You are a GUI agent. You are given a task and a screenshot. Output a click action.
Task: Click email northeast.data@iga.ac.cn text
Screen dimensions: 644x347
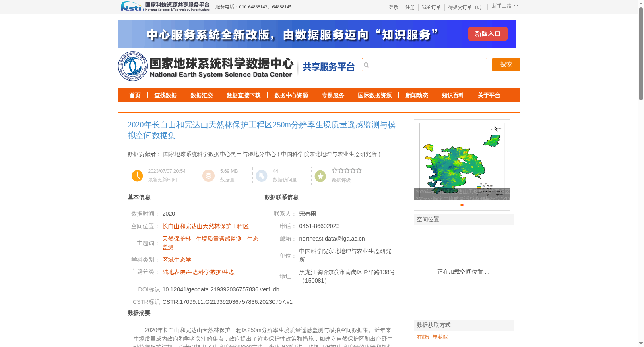[x=332, y=239]
